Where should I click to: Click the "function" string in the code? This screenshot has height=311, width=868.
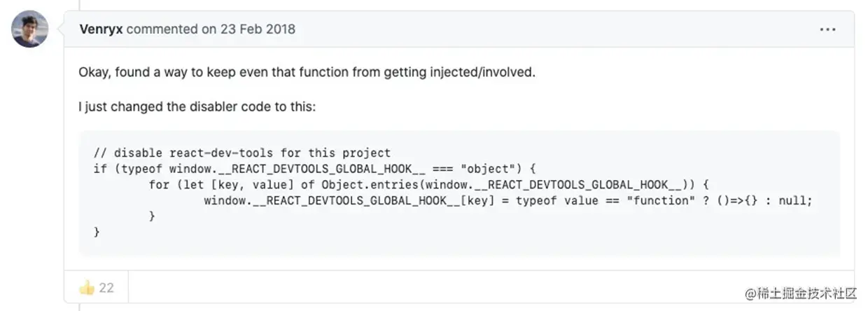click(657, 201)
